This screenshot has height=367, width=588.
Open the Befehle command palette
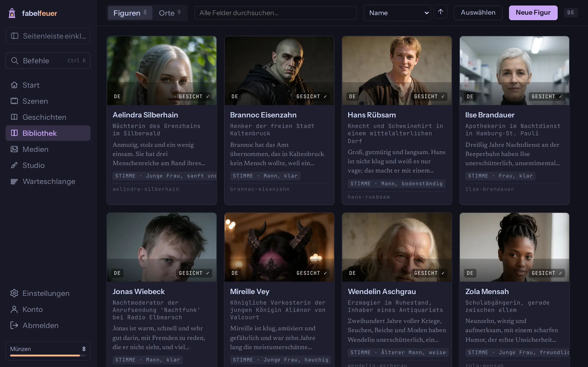coord(48,60)
